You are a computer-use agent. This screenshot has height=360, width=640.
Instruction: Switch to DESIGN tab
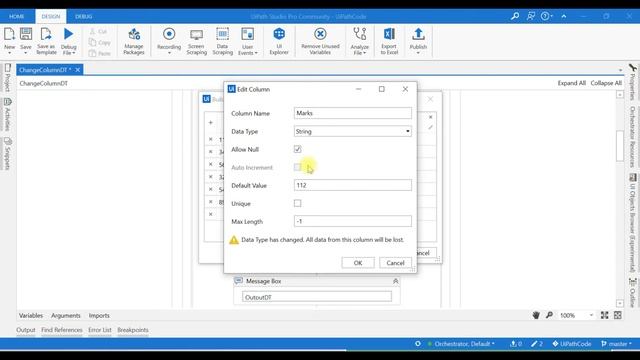51,16
